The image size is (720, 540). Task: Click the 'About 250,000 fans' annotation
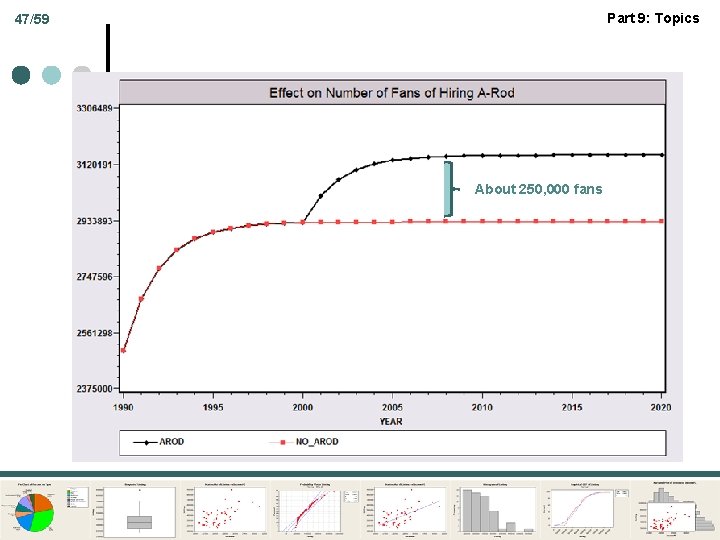pos(538,189)
